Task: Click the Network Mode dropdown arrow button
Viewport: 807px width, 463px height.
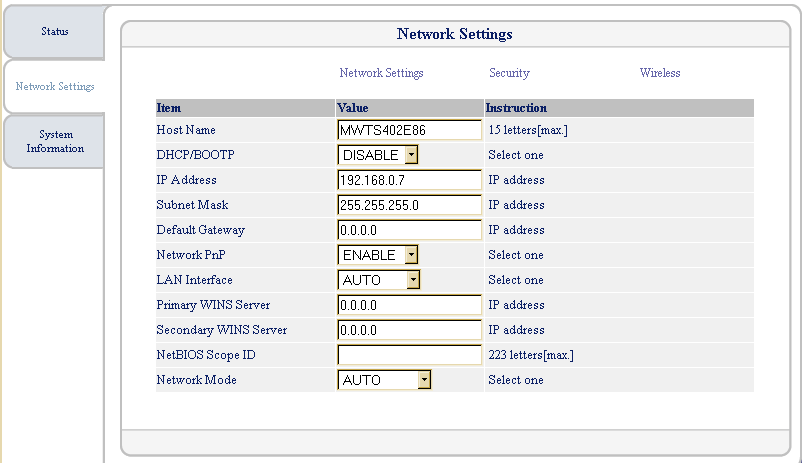Action: pyautogui.click(x=424, y=380)
